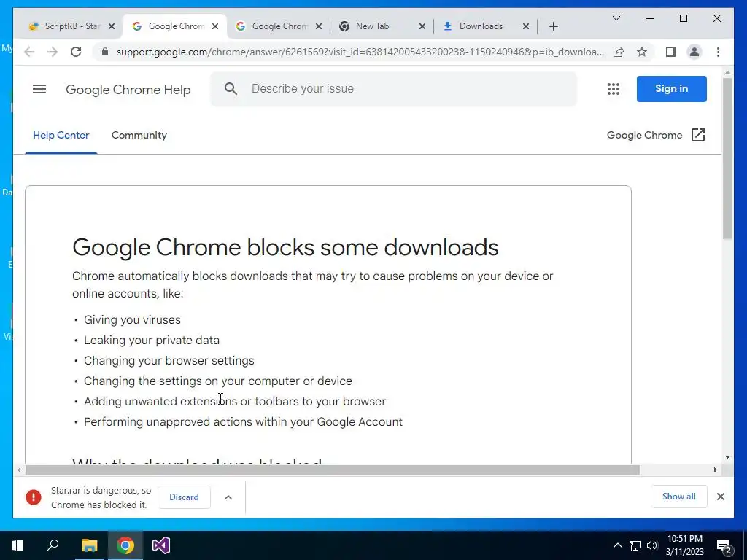Open taskbar search magnifier
747x560 pixels.
click(x=53, y=545)
